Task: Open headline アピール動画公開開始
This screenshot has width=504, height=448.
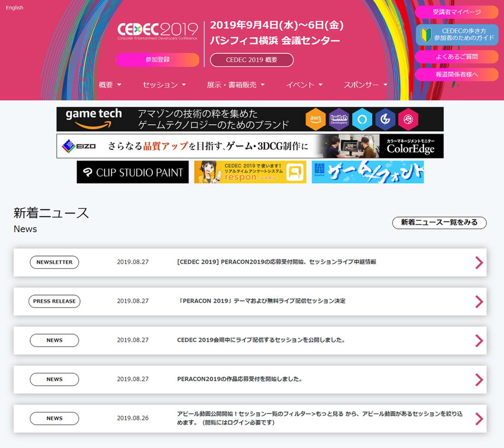Action: pos(320,418)
